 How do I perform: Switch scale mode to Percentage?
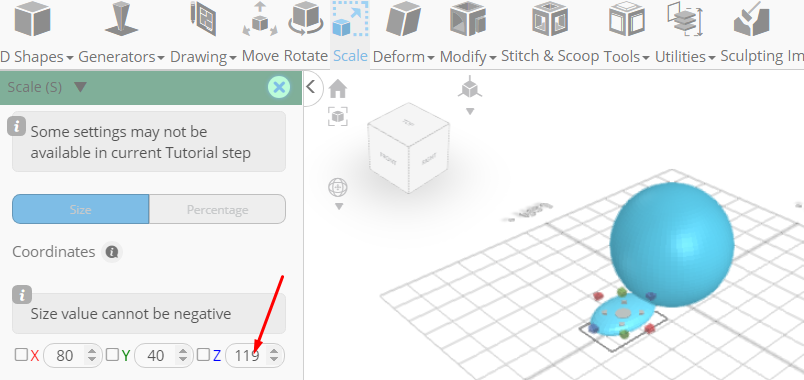point(217,209)
